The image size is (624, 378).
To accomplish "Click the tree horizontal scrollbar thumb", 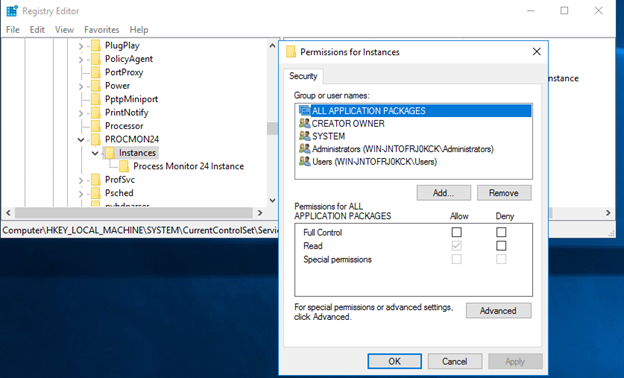I will pos(134,213).
